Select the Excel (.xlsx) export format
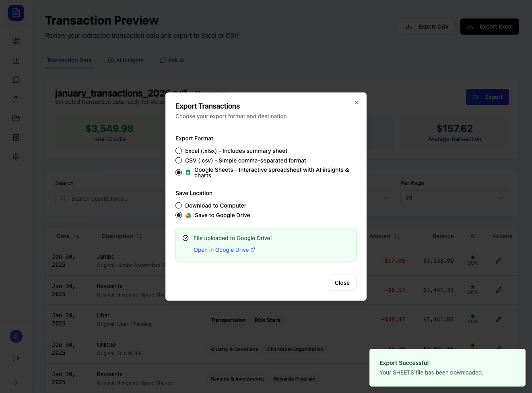The image size is (532, 393). coord(179,151)
